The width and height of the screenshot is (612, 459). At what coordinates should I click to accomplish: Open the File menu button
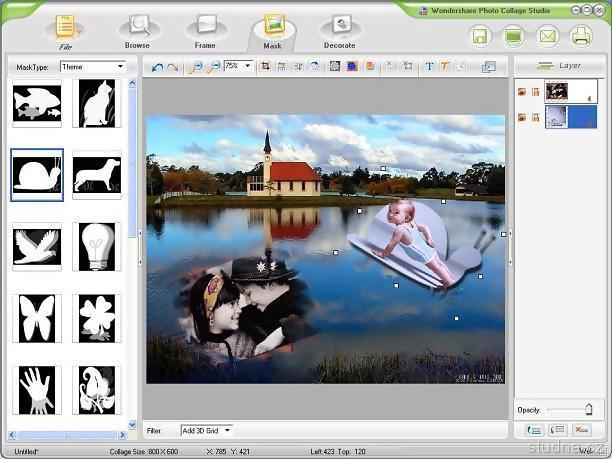65,30
